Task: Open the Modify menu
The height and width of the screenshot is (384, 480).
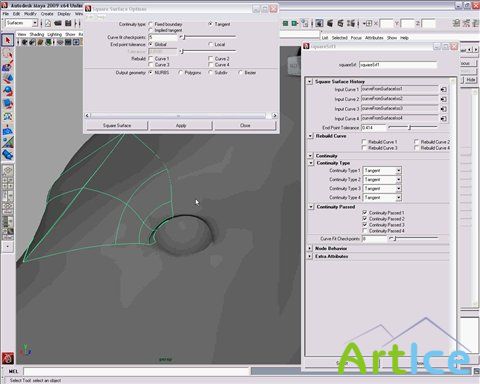Action: pyautogui.click(x=30, y=14)
